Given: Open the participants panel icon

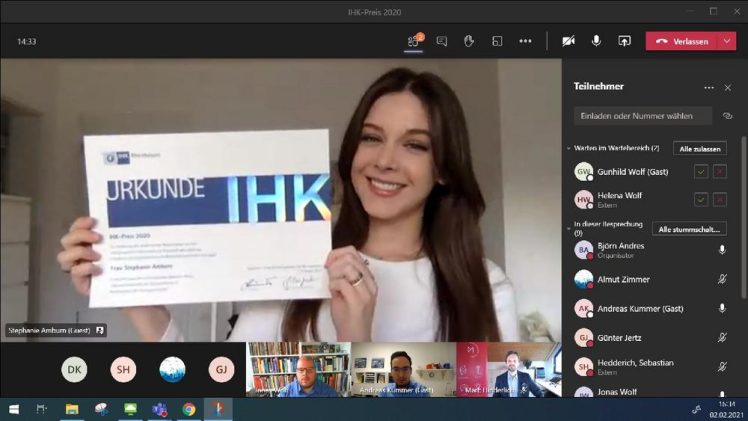Looking at the screenshot, I should (413, 41).
